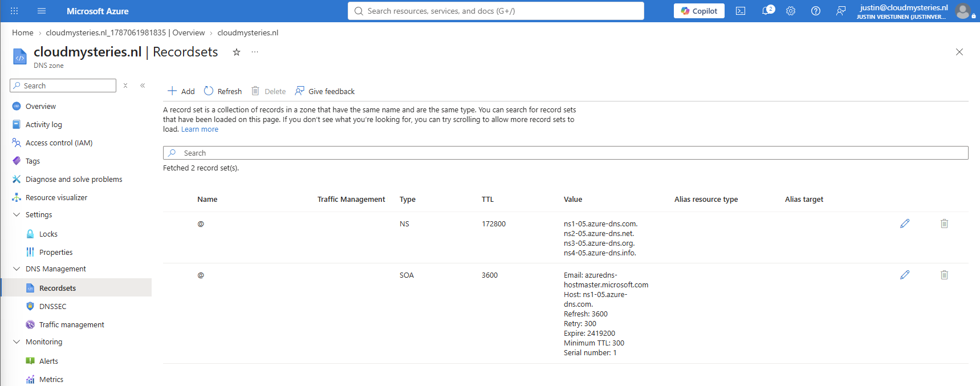This screenshot has height=386, width=980.
Task: Click the Microsoft Azure logo text
Action: tap(97, 11)
